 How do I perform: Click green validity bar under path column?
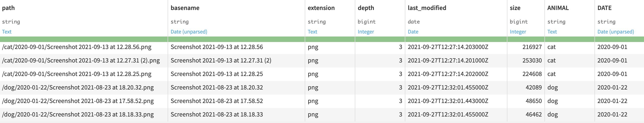click(84, 39)
